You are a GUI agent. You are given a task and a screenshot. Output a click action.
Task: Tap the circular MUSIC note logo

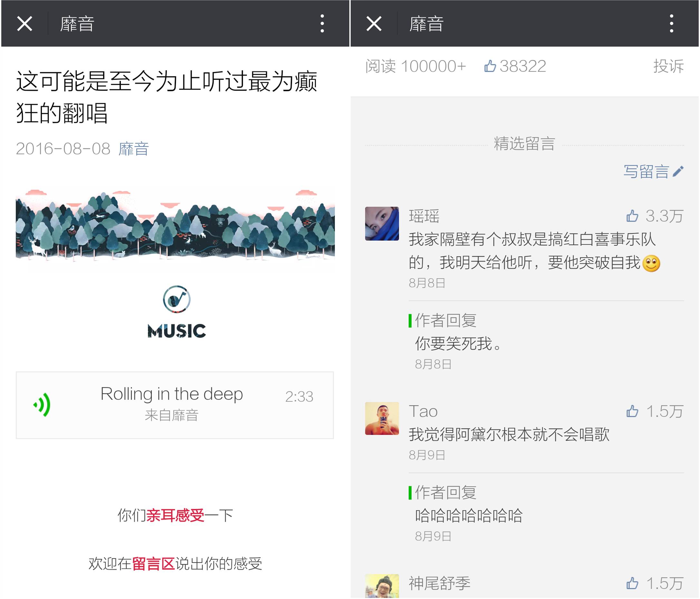(x=177, y=299)
